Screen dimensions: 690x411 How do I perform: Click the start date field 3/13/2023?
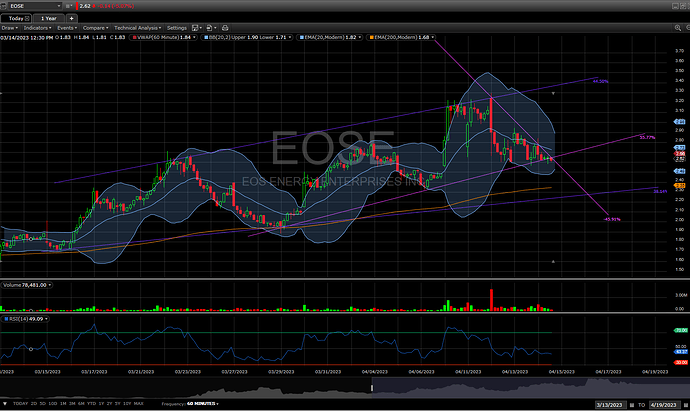click(609, 405)
